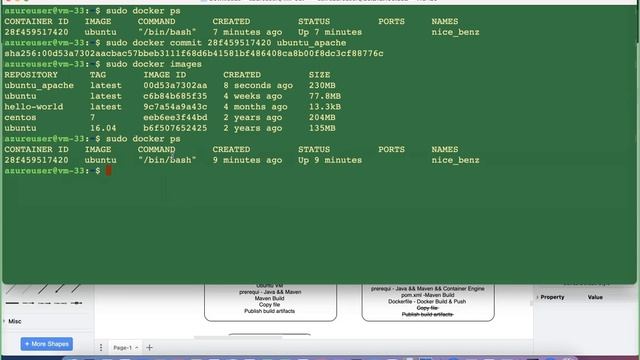Click the 'sudo docker commit' command line
Image resolution: width=640 pixels, height=360 pixels.
point(226,43)
